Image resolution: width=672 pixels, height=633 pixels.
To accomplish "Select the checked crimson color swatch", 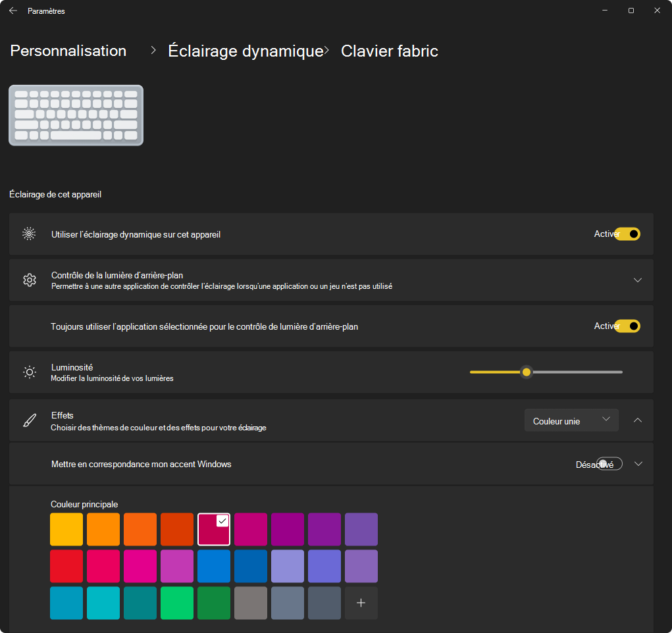I will (214, 529).
